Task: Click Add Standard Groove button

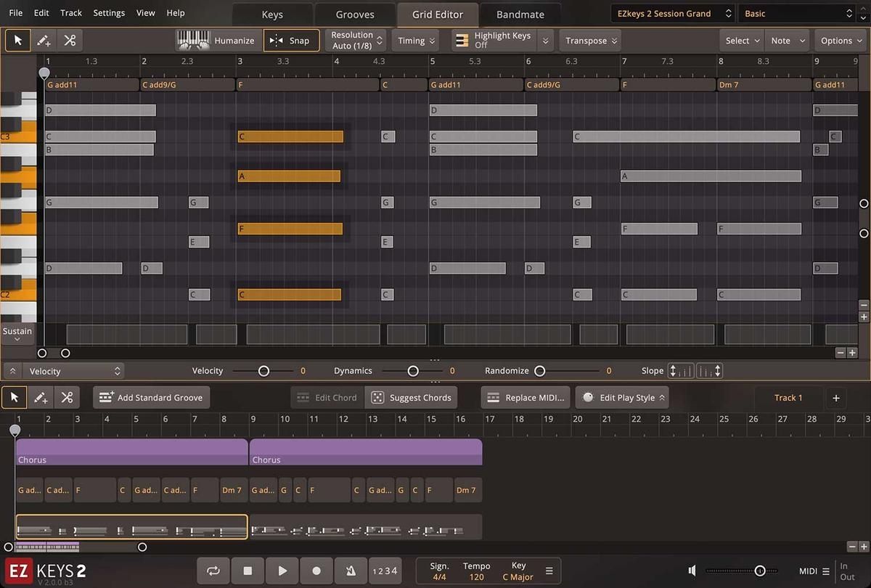Action: click(152, 398)
